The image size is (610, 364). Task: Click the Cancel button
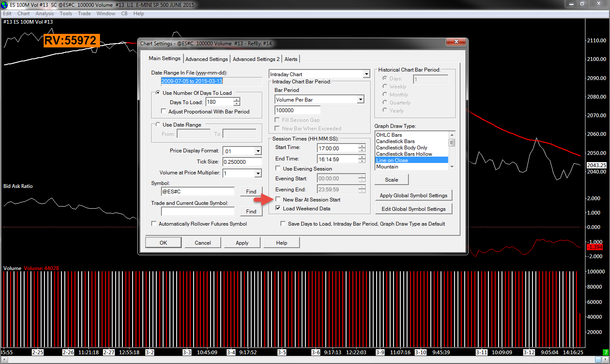pos(203,243)
